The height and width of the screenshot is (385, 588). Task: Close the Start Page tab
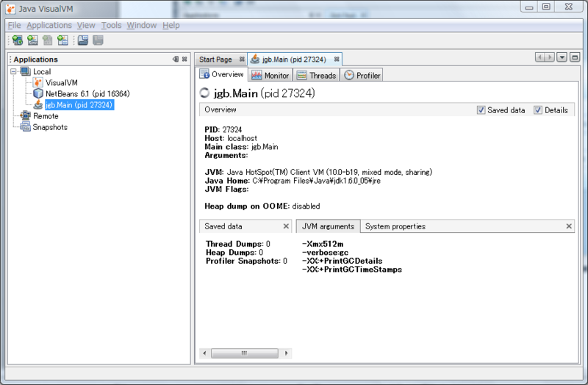click(242, 59)
